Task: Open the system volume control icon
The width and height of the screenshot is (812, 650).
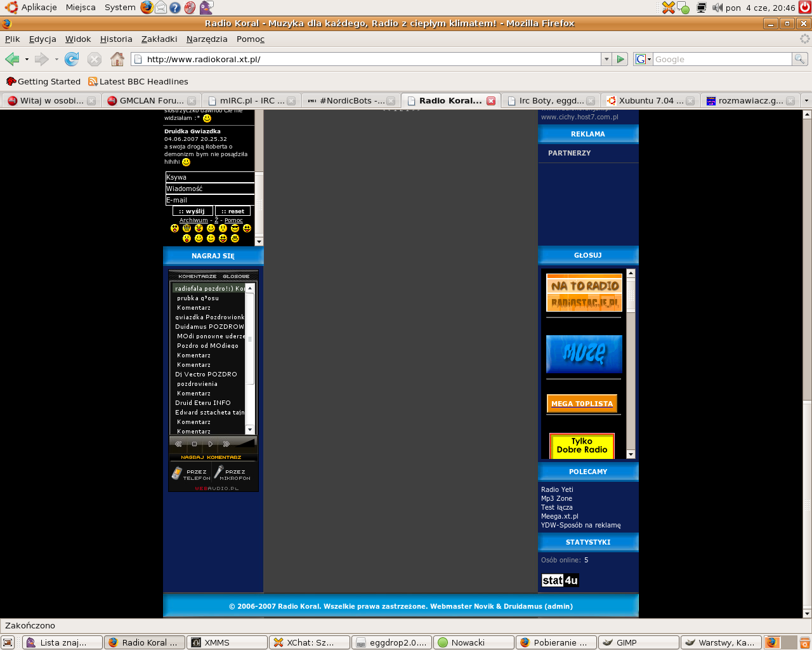Action: click(717, 8)
